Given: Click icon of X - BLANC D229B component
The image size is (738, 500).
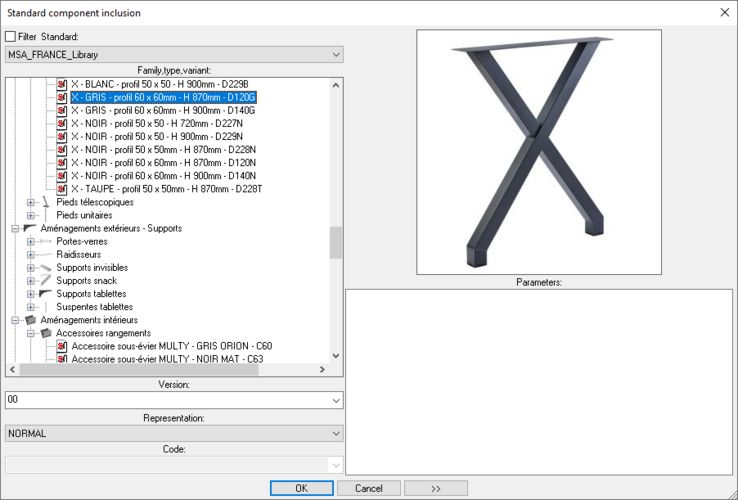Looking at the screenshot, I should pyautogui.click(x=62, y=84).
